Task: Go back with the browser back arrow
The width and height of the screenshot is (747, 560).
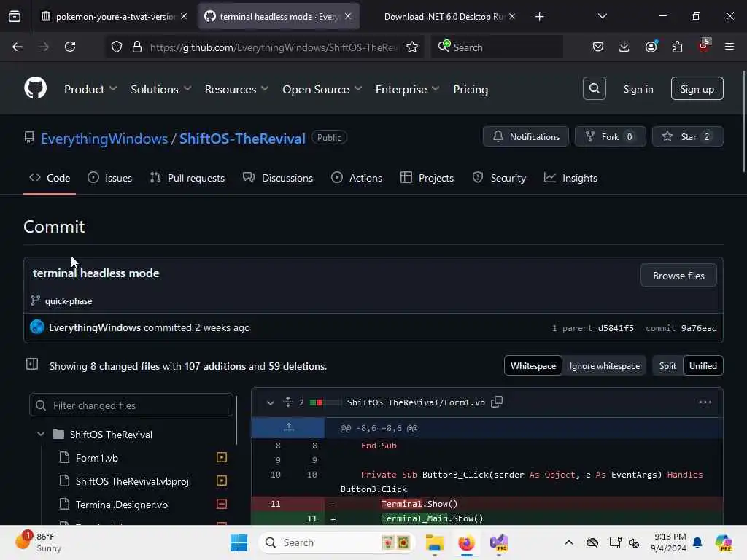Action: [x=18, y=47]
